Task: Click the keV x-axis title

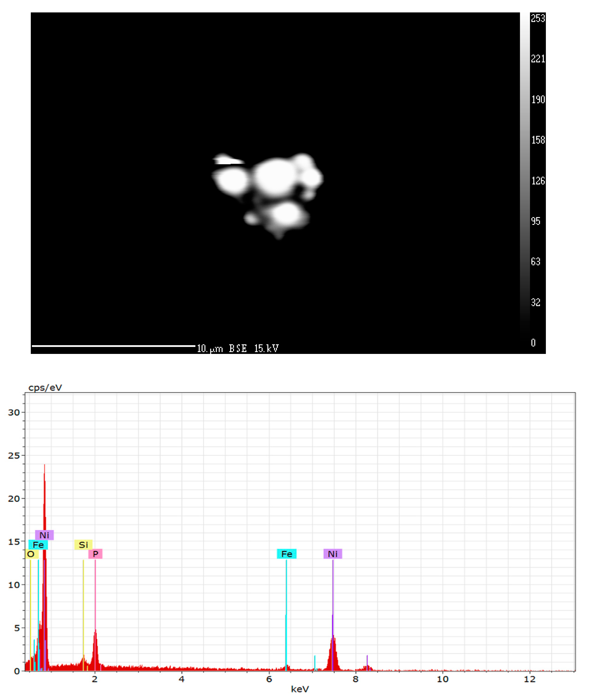Action: (x=300, y=689)
